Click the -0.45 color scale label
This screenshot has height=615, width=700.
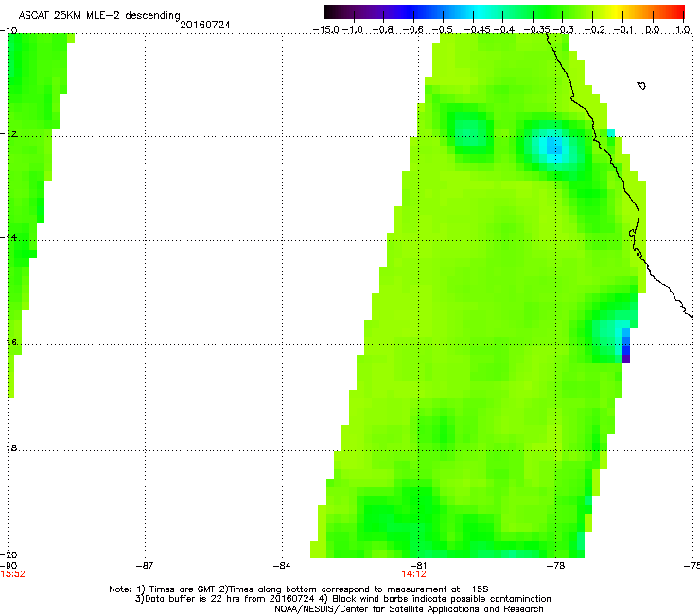point(477,30)
